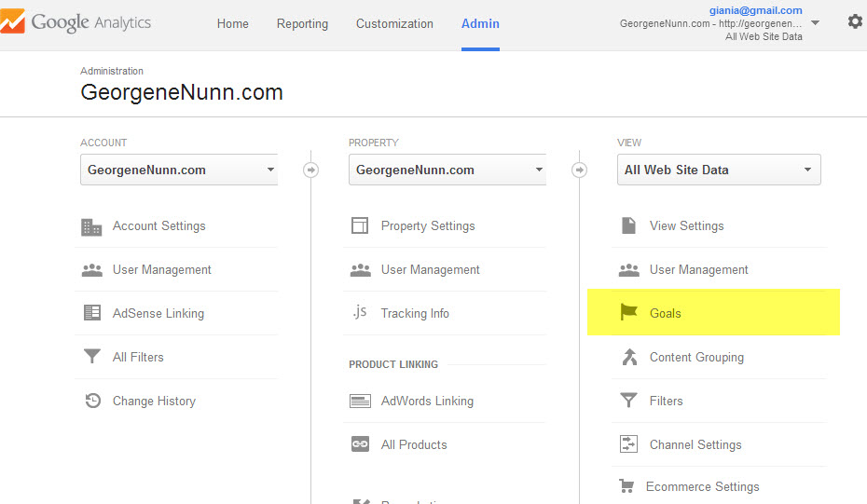Click the GeorgeneNunn.com page heading

(x=182, y=92)
